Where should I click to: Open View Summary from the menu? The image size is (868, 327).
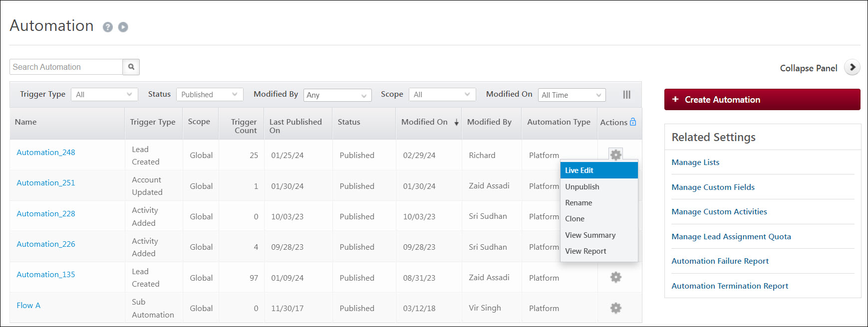coord(599,235)
